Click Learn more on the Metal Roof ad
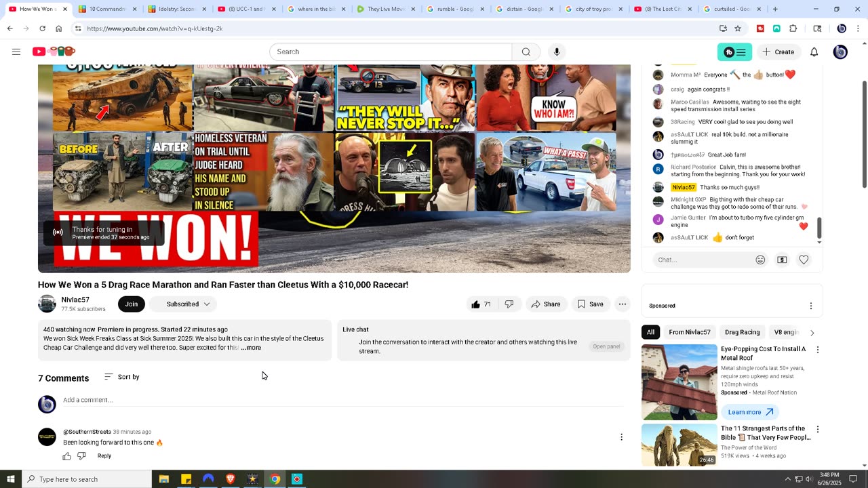Screen dimensions: 868x488 [x=750, y=412]
